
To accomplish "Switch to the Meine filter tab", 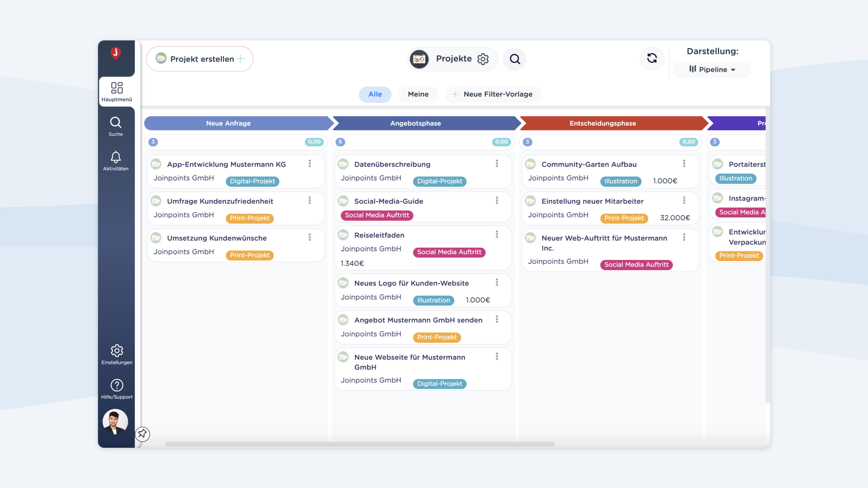I will coord(418,94).
